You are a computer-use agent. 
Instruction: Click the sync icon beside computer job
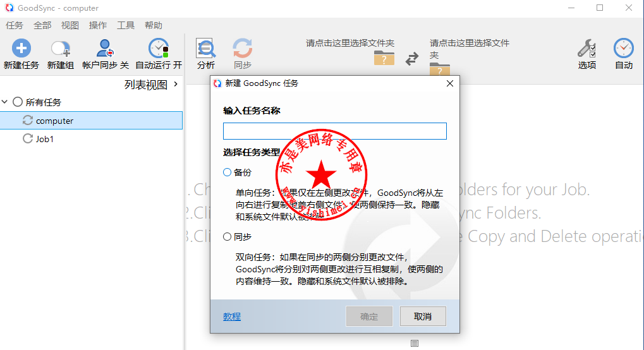(x=28, y=121)
